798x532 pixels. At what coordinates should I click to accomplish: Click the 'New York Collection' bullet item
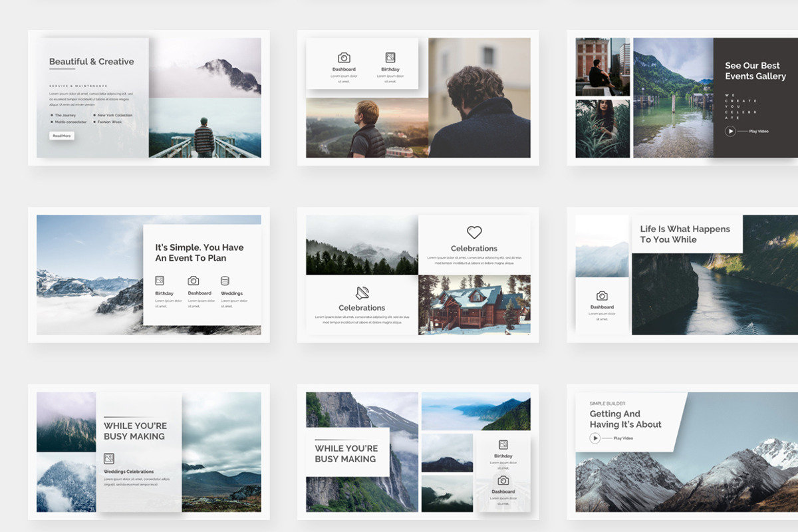click(x=114, y=115)
